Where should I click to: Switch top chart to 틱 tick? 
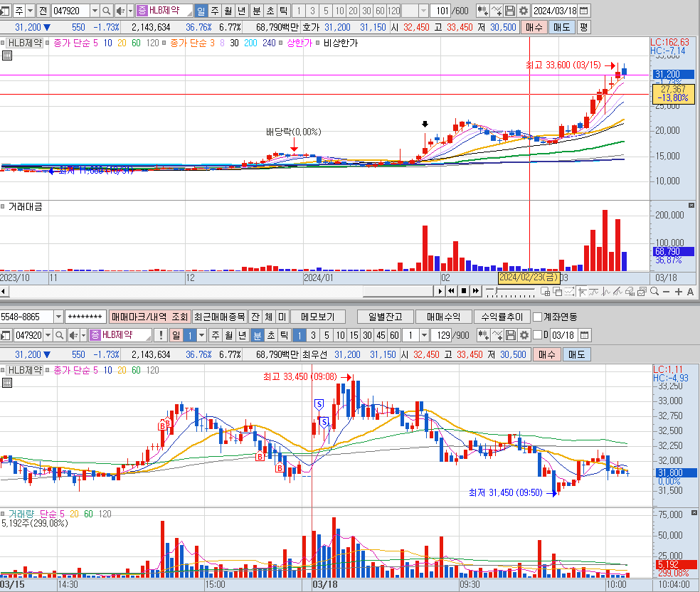point(283,11)
